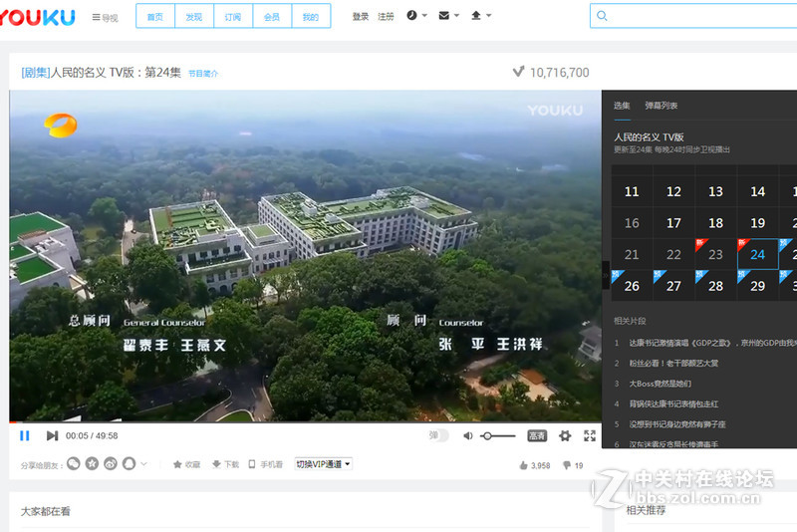The width and height of the screenshot is (797, 532).
Task: Select episode 12
Action: click(674, 191)
